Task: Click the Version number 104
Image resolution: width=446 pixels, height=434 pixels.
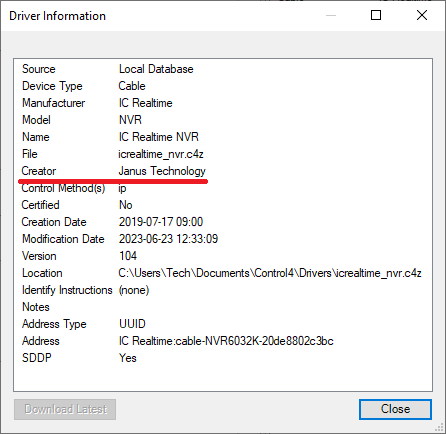Action: coord(128,256)
